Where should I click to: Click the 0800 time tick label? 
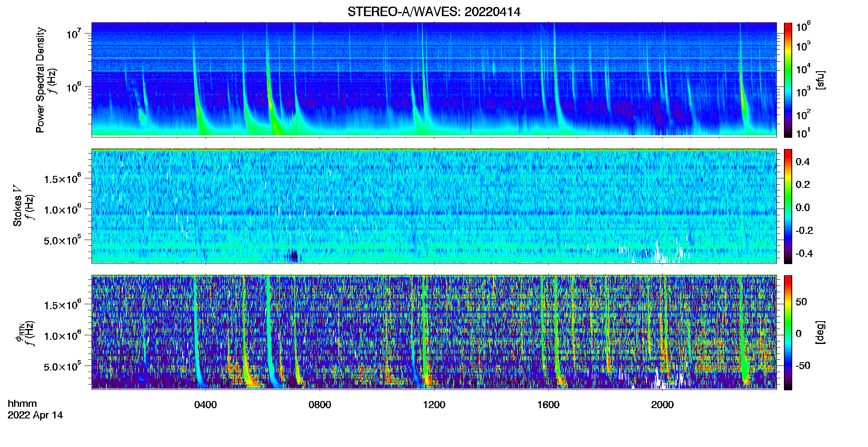click(x=320, y=405)
